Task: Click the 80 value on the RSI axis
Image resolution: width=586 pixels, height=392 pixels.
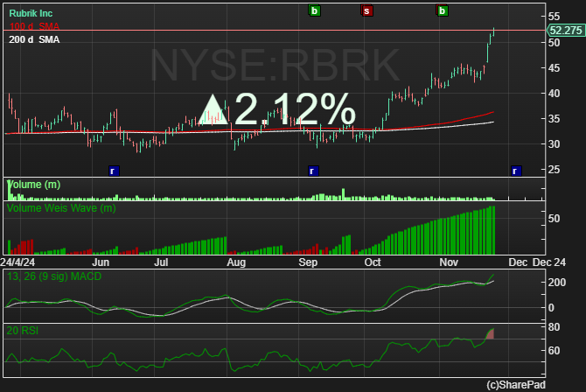Action: pos(554,327)
